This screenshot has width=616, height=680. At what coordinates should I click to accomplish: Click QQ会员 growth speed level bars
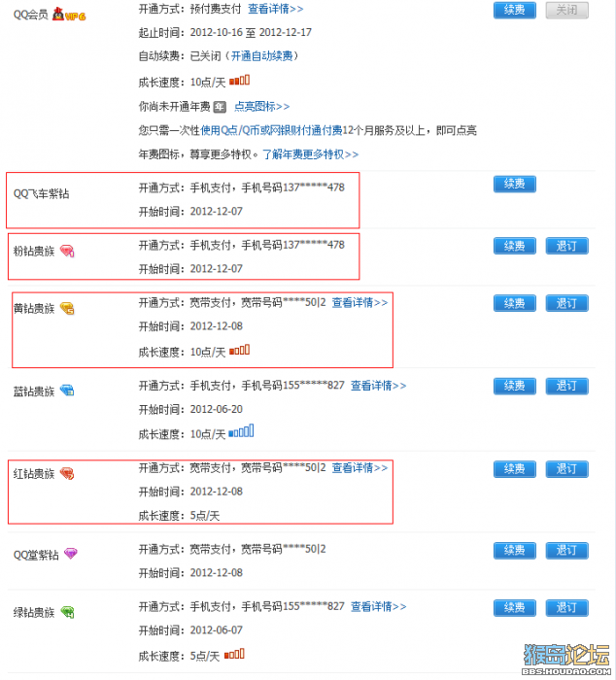click(239, 81)
